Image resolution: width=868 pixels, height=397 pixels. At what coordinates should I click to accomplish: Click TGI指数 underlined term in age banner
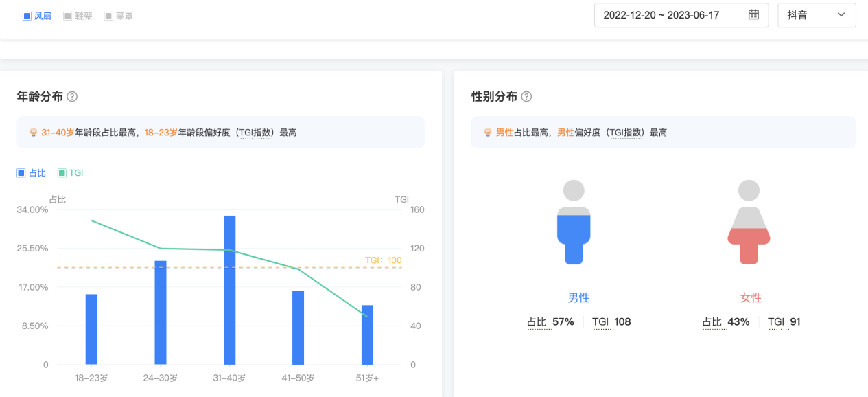257,133
